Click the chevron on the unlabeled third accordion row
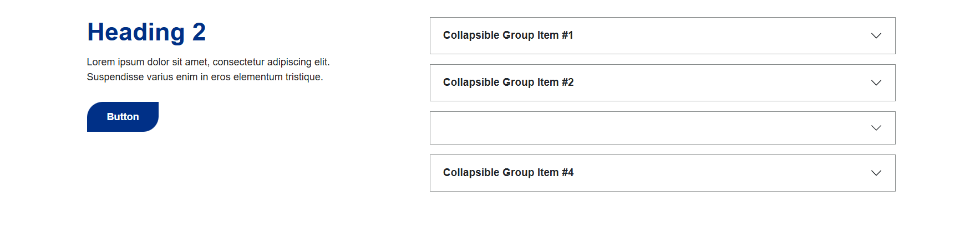 pyautogui.click(x=876, y=128)
